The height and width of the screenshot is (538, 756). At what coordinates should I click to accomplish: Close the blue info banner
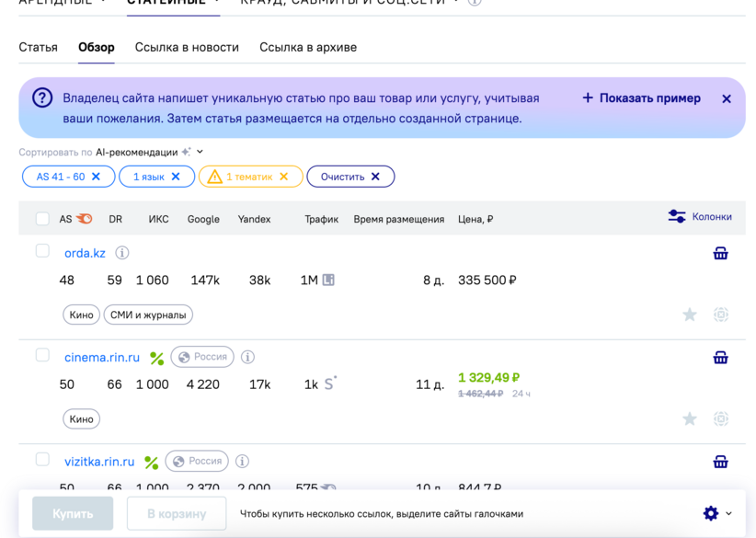[727, 98]
